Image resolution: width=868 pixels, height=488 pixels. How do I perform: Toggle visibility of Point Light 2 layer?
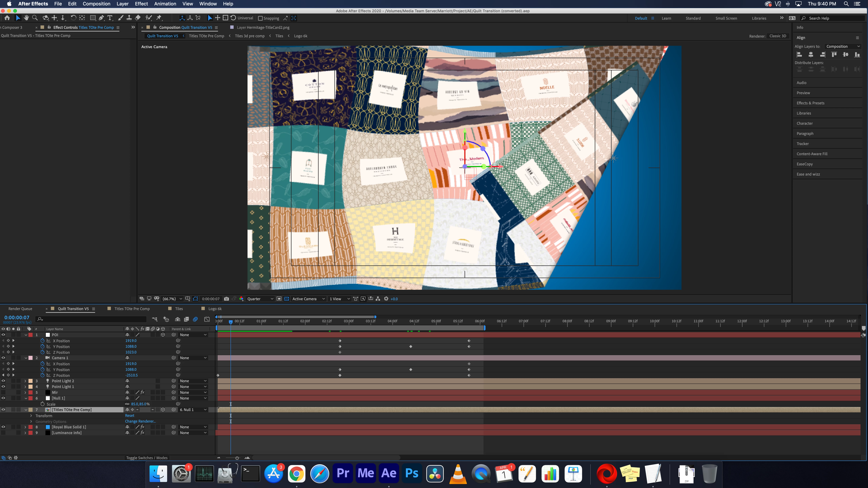click(3, 381)
